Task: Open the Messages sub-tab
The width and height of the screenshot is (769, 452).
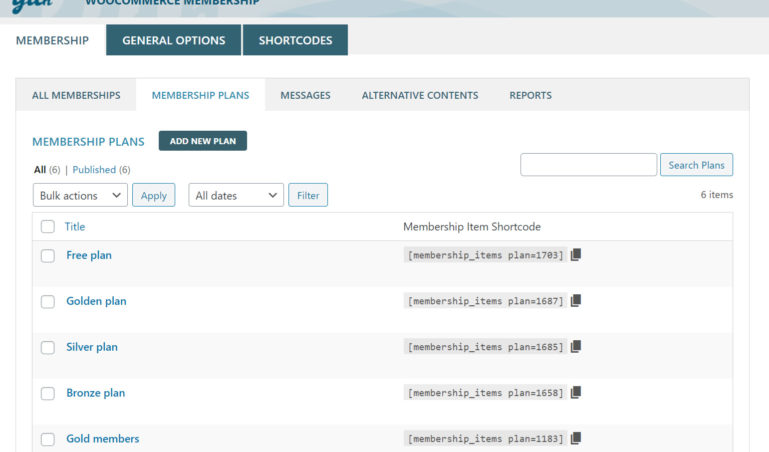Action: (x=306, y=95)
